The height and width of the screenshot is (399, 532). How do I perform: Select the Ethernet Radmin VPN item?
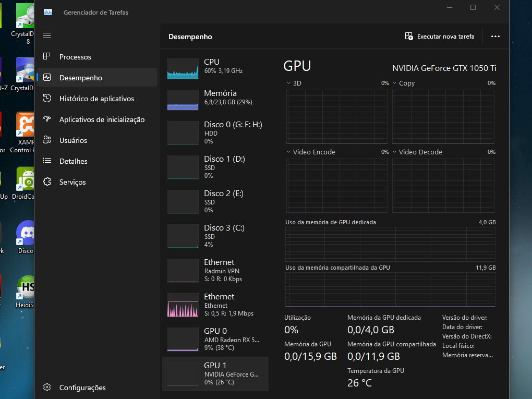tap(215, 270)
